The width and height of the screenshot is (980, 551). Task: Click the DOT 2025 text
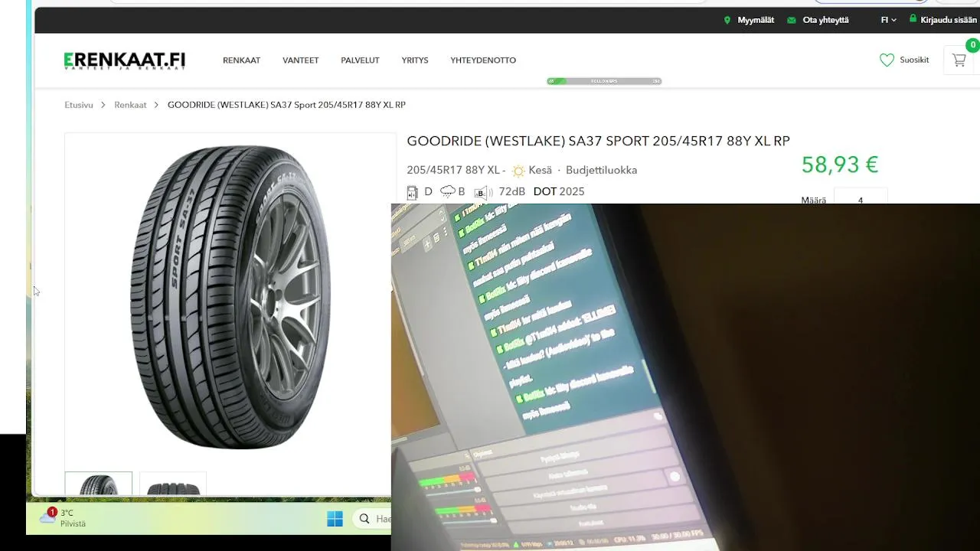point(559,192)
